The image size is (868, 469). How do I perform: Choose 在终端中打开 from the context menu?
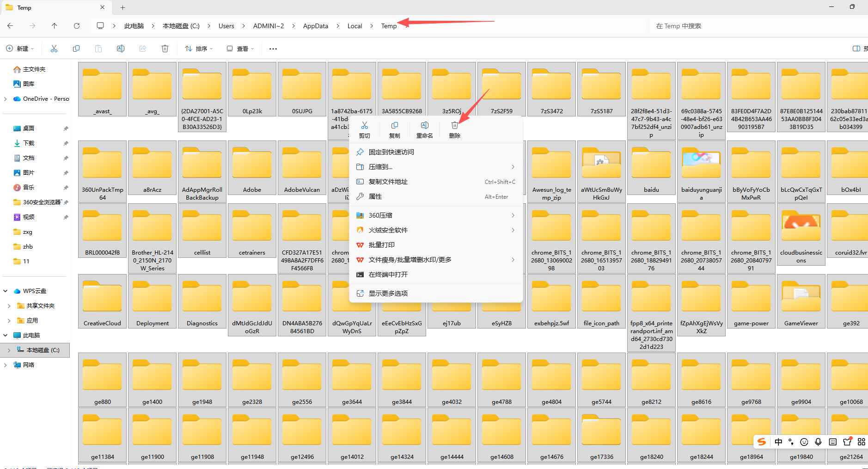point(389,274)
